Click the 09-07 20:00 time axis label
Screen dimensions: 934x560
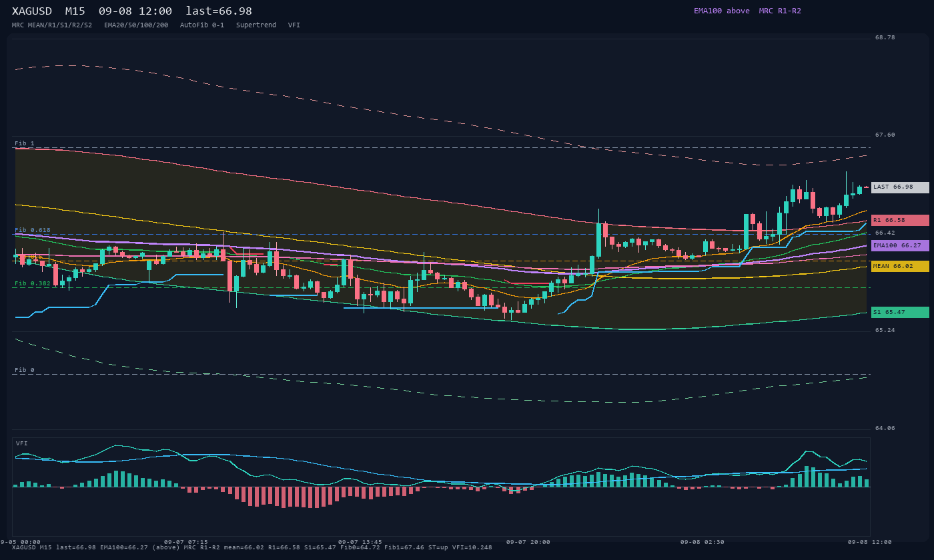(528, 542)
